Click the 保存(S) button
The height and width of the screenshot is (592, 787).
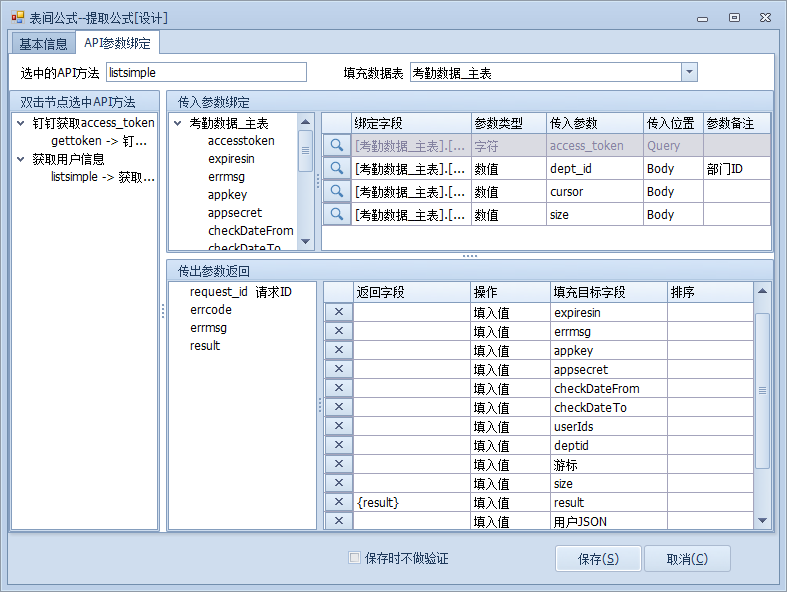point(598,559)
